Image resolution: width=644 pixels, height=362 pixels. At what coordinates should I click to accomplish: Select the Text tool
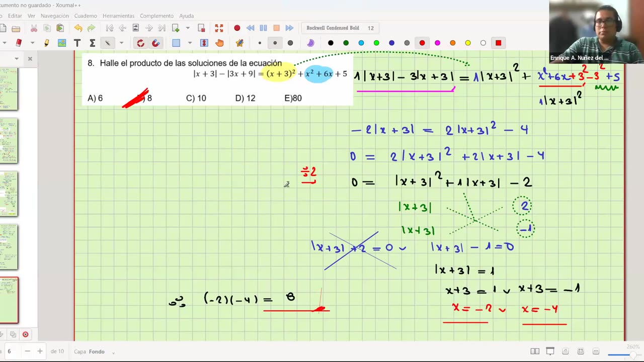(77, 43)
